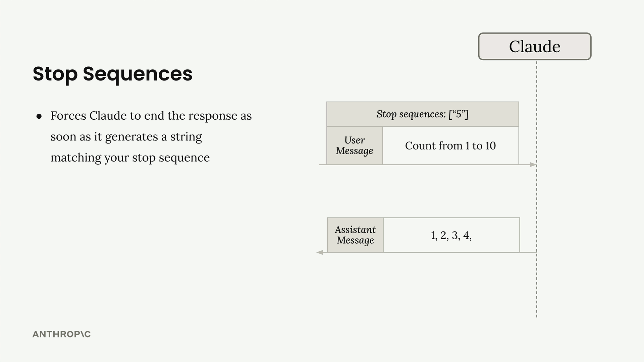Click "soon as it generates a string" line
The image size is (644, 362).
point(126,137)
